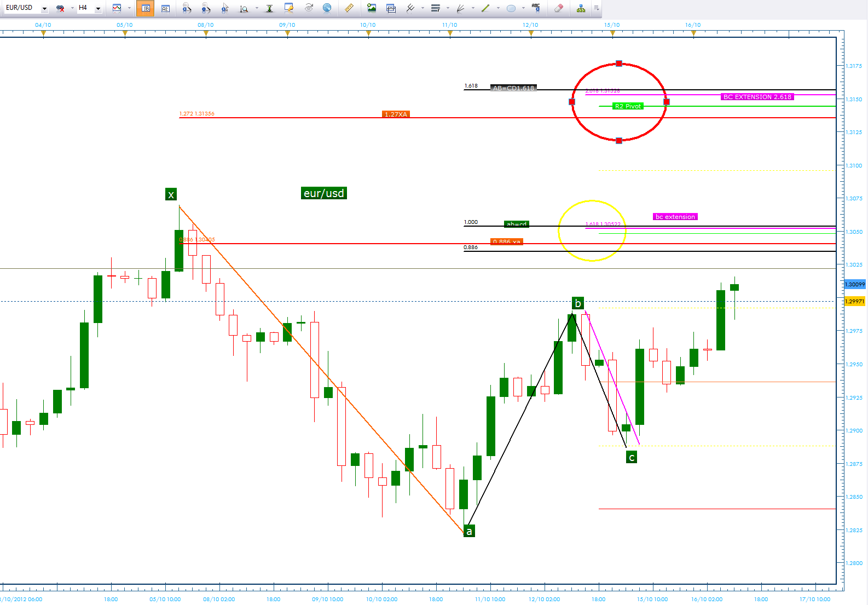Expand the Fibonacci tool dropdown arrow

(448, 8)
